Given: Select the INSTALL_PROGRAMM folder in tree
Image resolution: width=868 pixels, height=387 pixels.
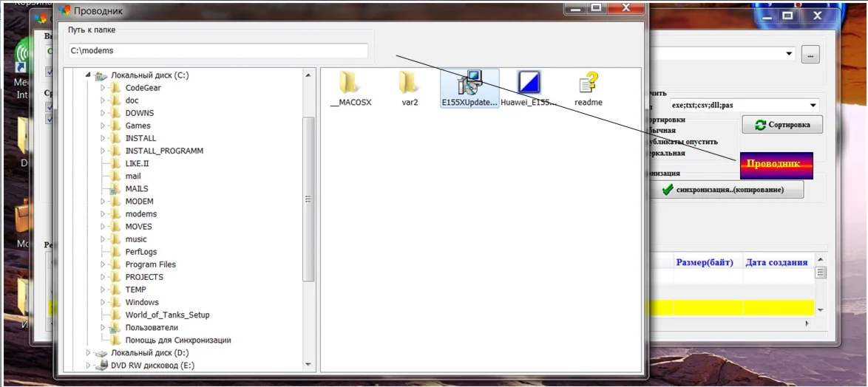Looking at the screenshot, I should pyautogui.click(x=164, y=151).
